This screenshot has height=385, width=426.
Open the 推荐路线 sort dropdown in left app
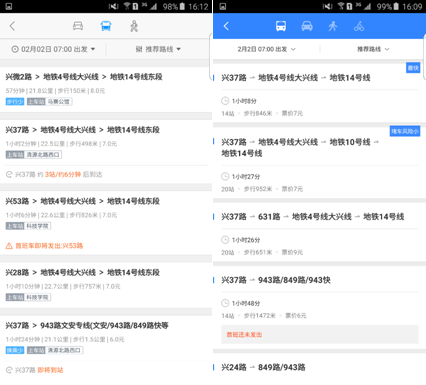158,49
